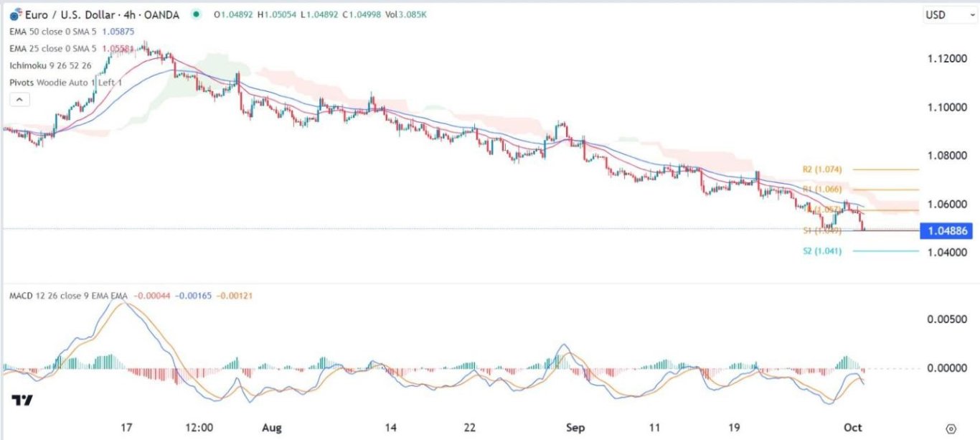Click the R1 (1.066) pivot label

821,189
